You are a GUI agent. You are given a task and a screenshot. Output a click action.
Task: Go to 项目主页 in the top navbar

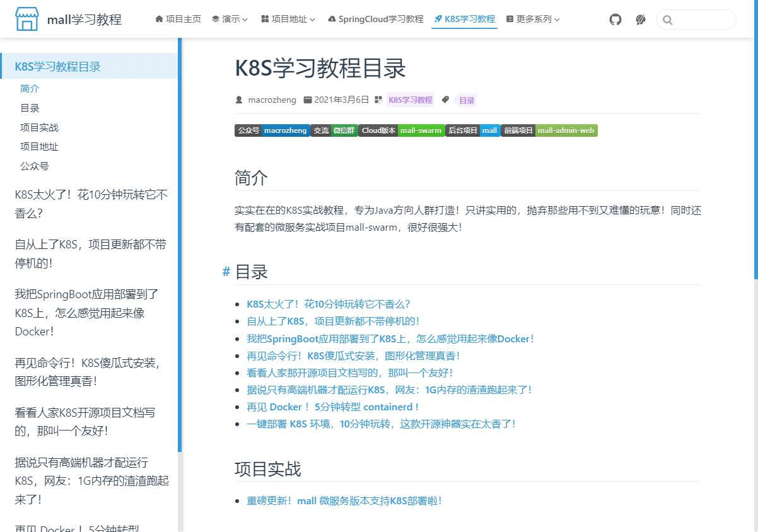pyautogui.click(x=178, y=19)
